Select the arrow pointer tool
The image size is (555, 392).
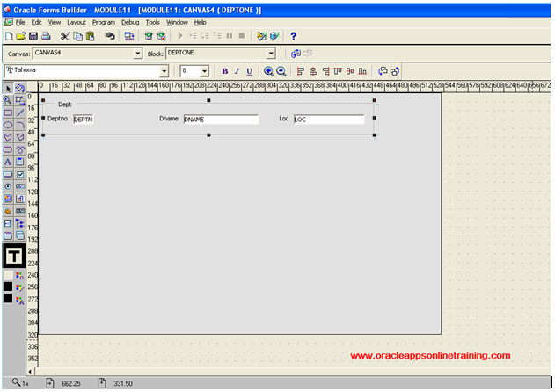8,89
